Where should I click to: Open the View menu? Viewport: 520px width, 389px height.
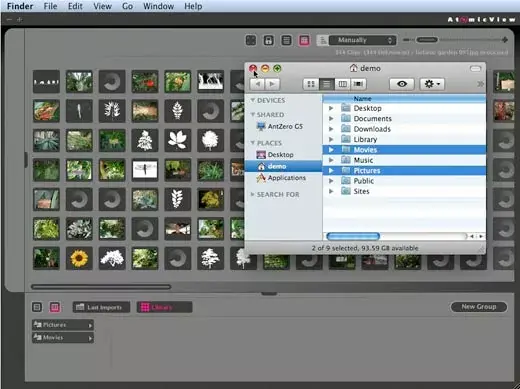point(102,6)
